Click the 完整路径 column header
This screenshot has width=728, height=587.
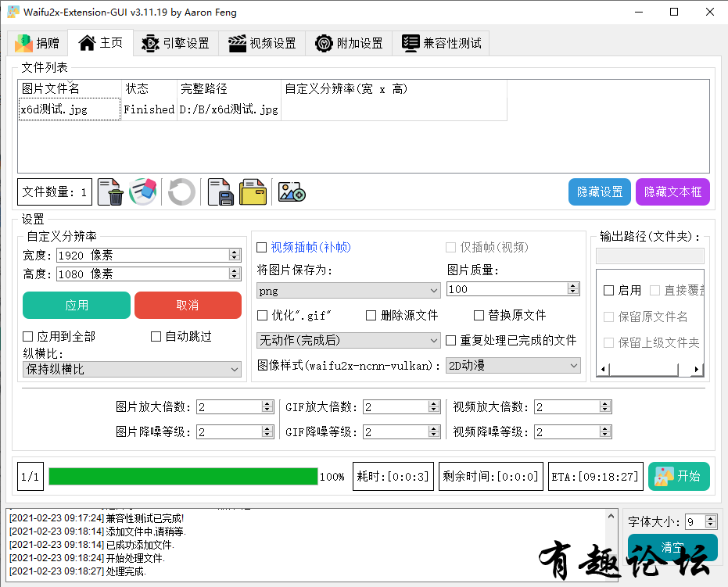point(229,88)
